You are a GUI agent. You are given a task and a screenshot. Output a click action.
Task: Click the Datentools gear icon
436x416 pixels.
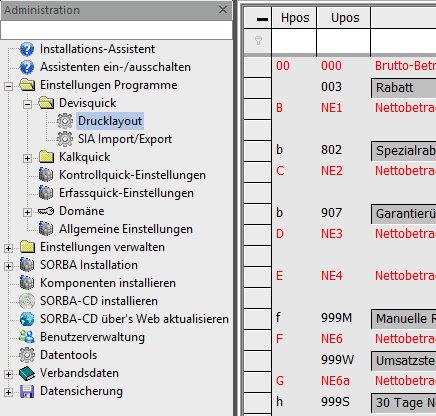pyautogui.click(x=27, y=355)
